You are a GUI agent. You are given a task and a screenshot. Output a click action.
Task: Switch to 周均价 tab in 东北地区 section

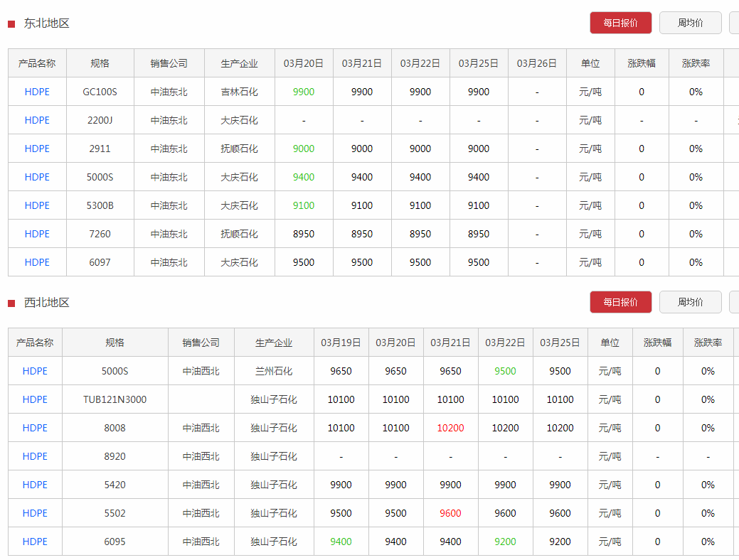point(691,23)
